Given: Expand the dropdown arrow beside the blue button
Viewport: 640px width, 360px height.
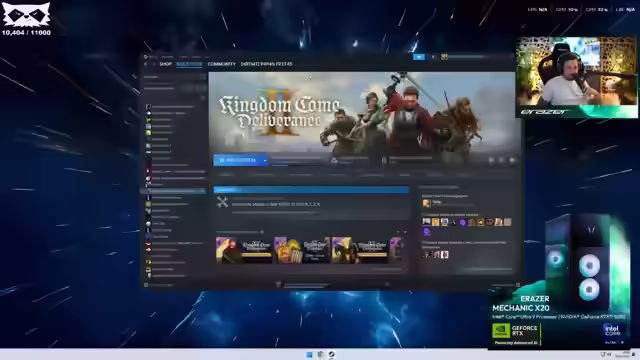Looking at the screenshot, I should tap(265, 160).
